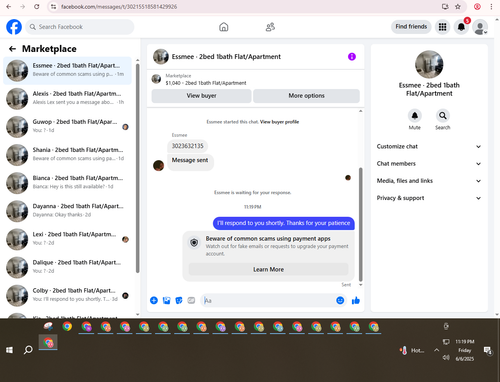Open the Colby conversation

point(67,295)
